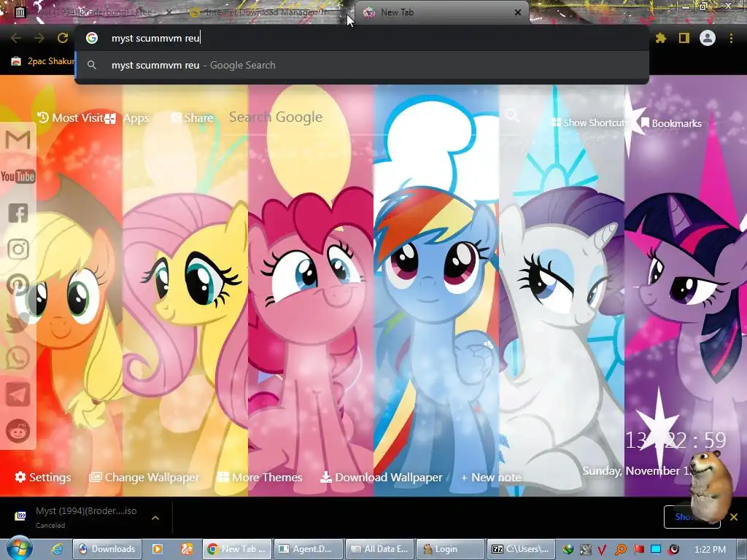This screenshot has width=747, height=560.
Task: Close the downloads bar
Action: (x=734, y=517)
